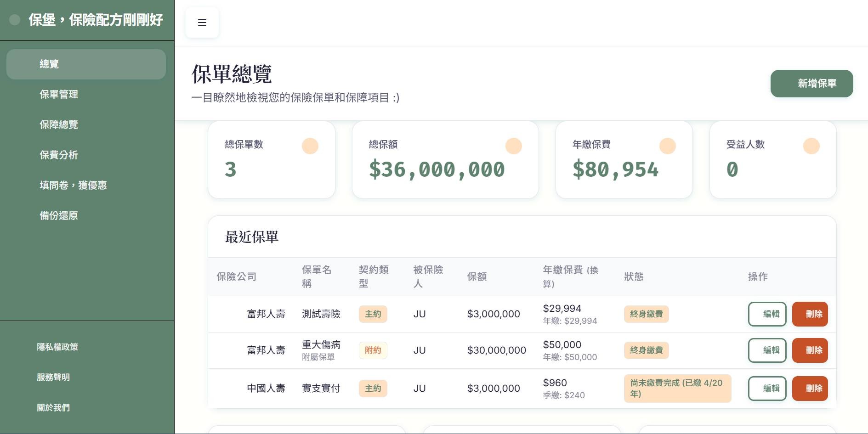Edit the 測試壽險 policy row
The height and width of the screenshot is (434, 868).
click(767, 314)
